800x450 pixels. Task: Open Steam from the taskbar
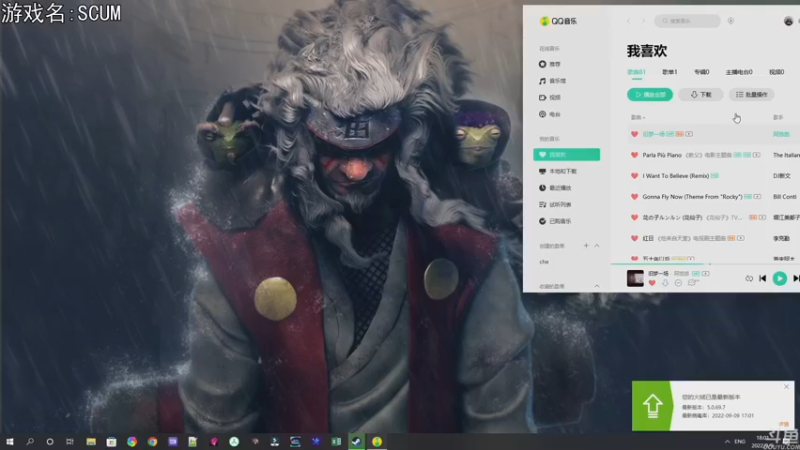pos(357,442)
